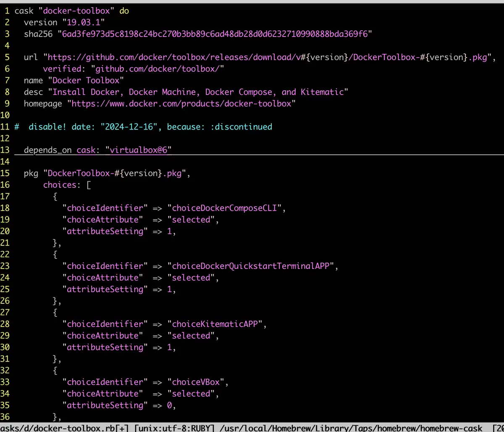This screenshot has width=504, height=432.
Task: Click the closing brace on line 26
Action: (55, 301)
